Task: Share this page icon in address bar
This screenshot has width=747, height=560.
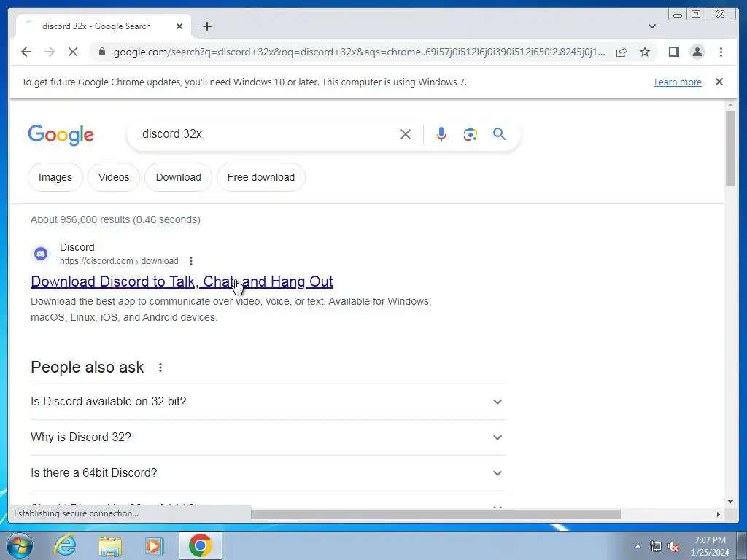Action: pyautogui.click(x=622, y=52)
